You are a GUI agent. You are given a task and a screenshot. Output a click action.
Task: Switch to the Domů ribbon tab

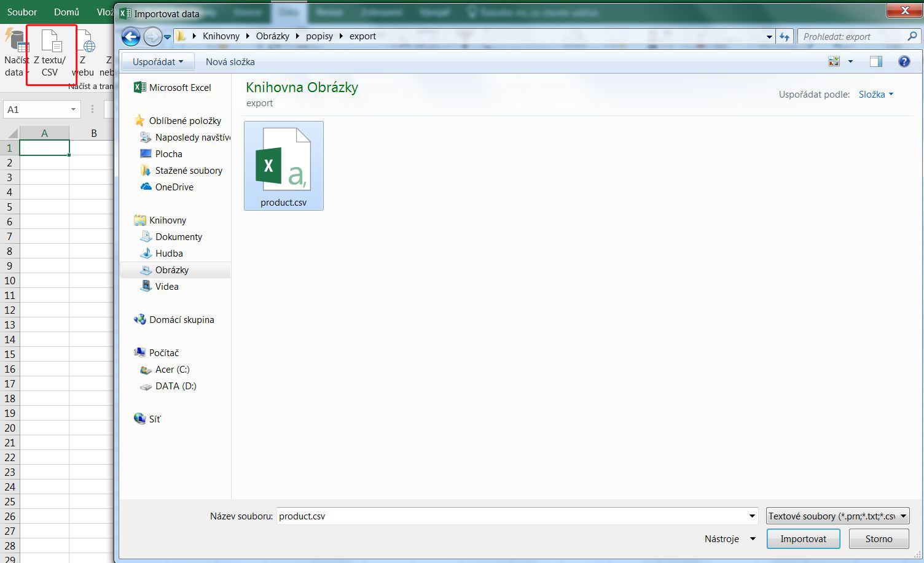click(66, 12)
